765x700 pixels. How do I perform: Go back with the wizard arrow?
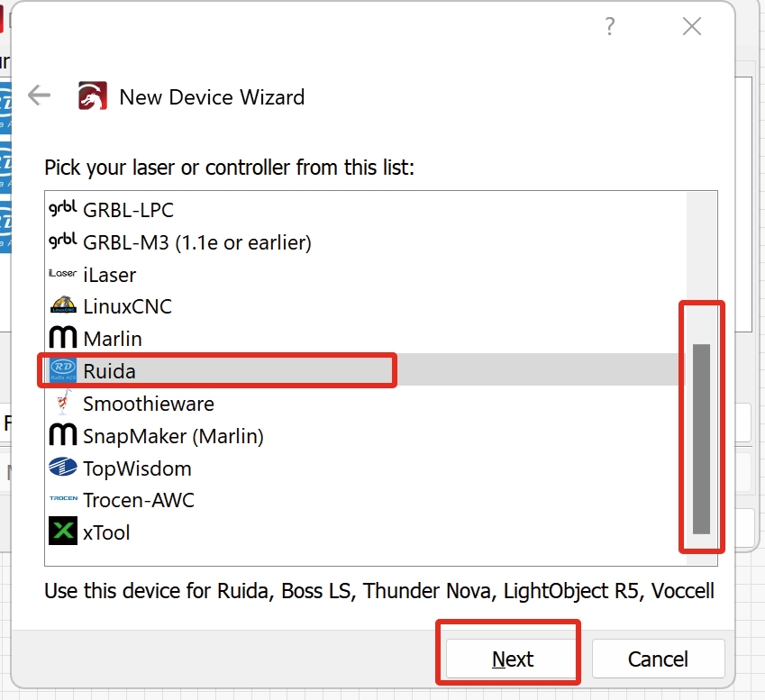pos(40,95)
